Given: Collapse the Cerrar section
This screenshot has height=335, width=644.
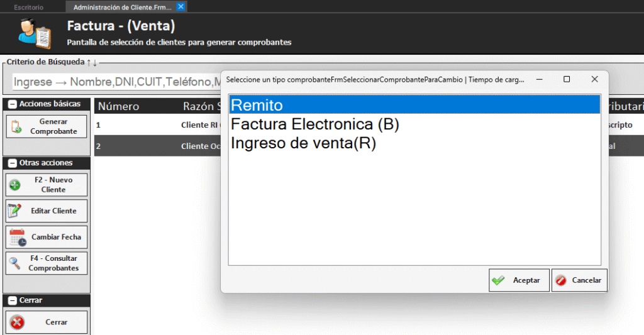Looking at the screenshot, I should tap(11, 300).
